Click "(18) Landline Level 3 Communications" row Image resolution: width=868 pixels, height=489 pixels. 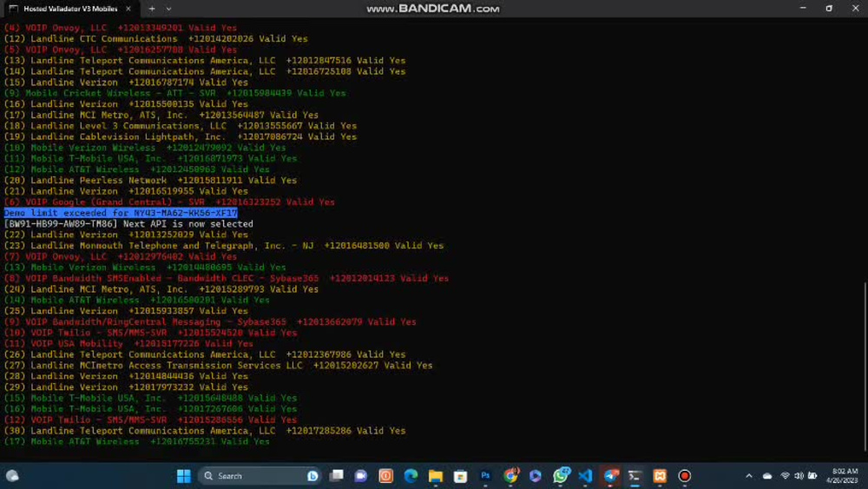click(x=180, y=126)
